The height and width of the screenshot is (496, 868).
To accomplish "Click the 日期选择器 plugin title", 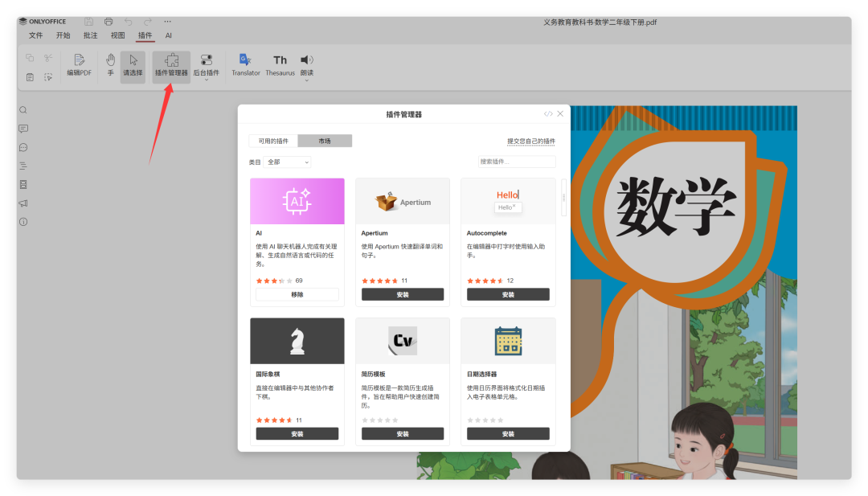I will point(481,375).
